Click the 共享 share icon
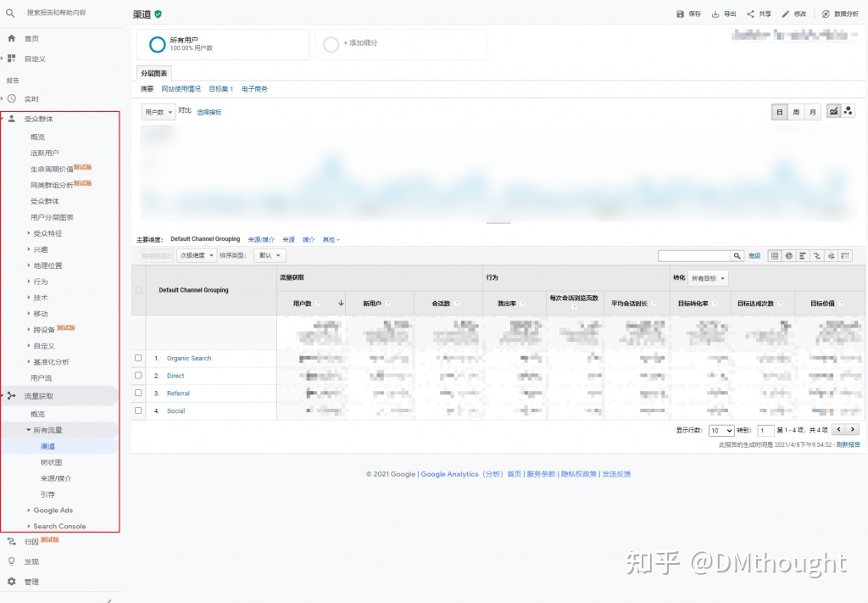 (750, 14)
